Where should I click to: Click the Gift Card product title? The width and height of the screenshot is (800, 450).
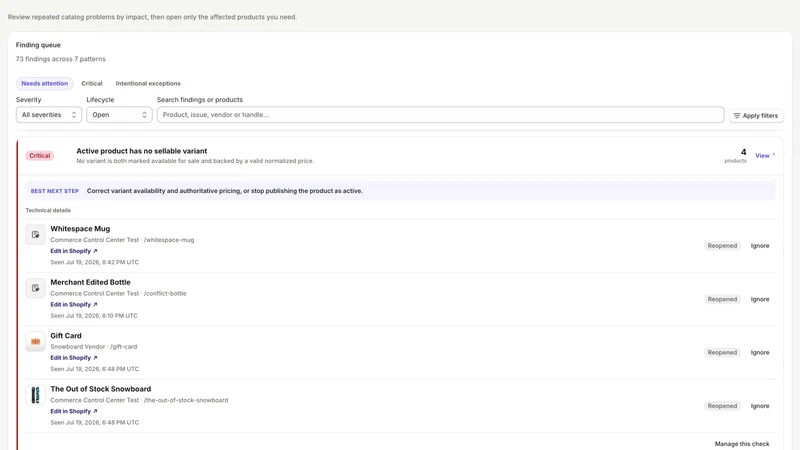[66, 336]
